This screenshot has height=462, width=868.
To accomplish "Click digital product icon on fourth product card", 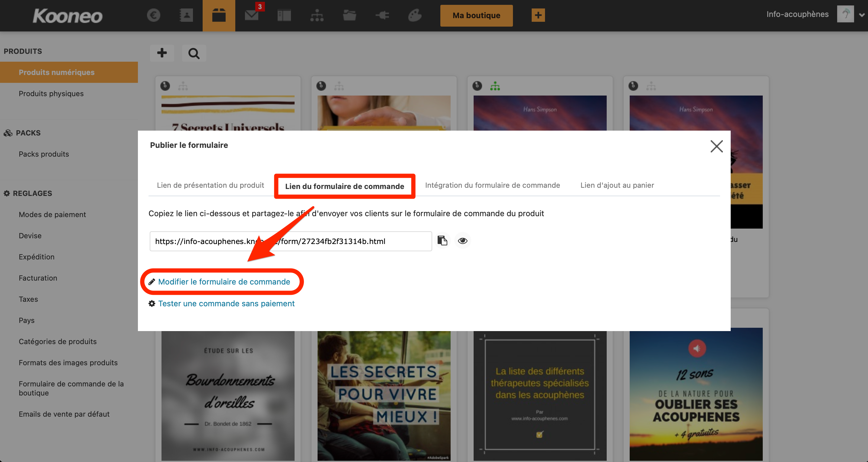I will [633, 86].
